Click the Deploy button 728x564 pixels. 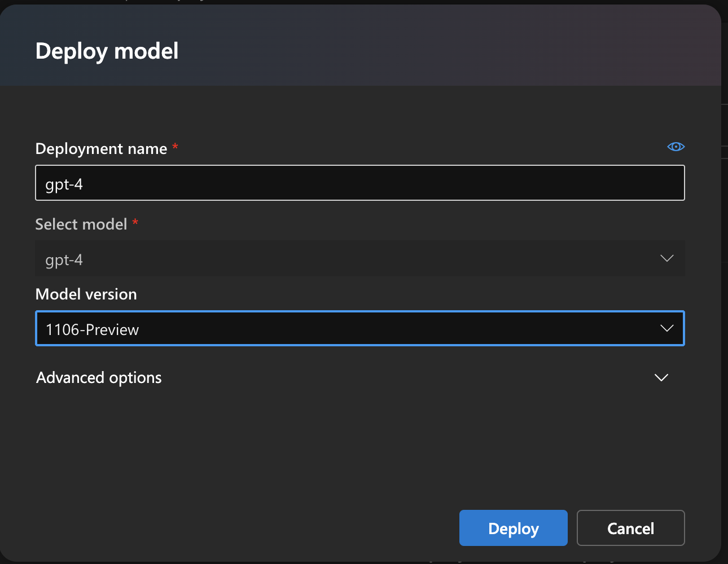tap(514, 528)
